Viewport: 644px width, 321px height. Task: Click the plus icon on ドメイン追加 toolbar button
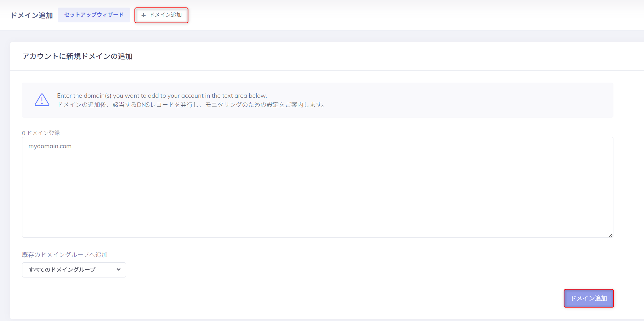click(x=144, y=15)
